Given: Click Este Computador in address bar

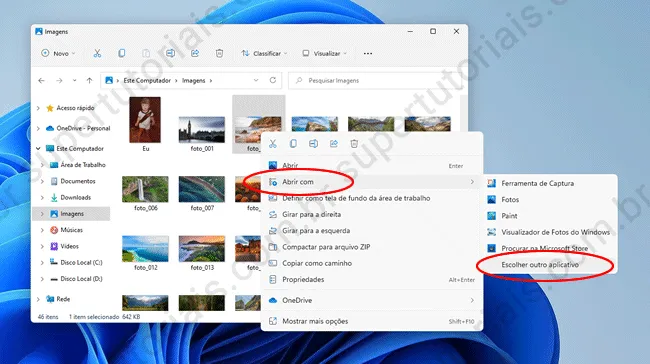Looking at the screenshot, I should coord(147,80).
